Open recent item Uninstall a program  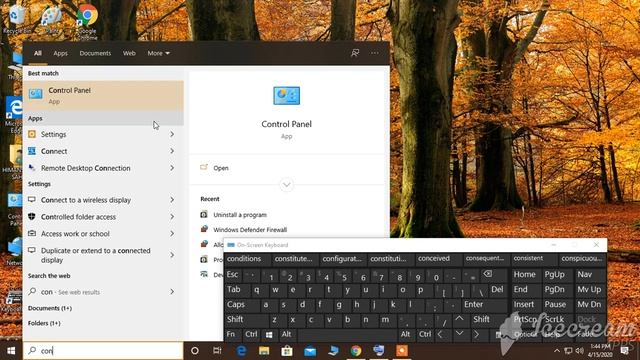click(240, 215)
